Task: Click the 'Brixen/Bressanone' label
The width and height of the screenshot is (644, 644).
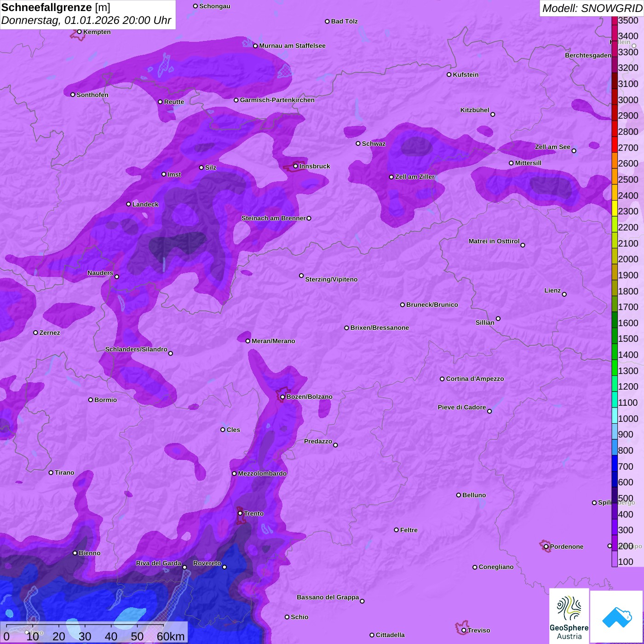Action: point(379,328)
